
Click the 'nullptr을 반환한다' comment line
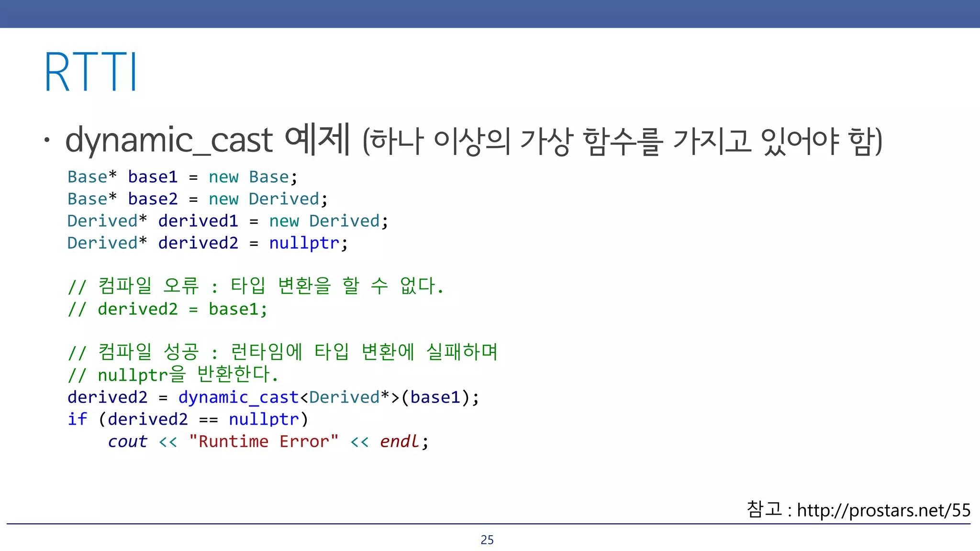click(173, 375)
